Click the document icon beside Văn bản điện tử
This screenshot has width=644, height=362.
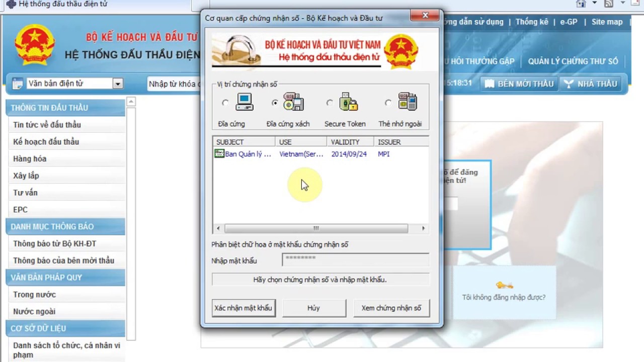[17, 83]
